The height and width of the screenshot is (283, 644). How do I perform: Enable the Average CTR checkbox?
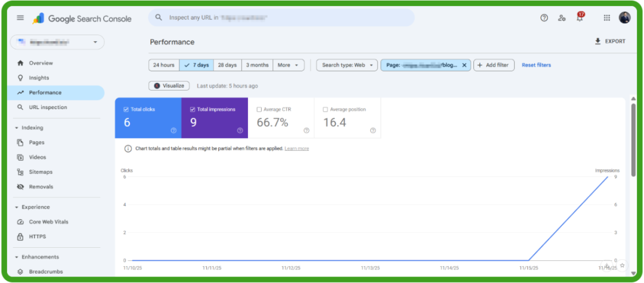point(259,110)
